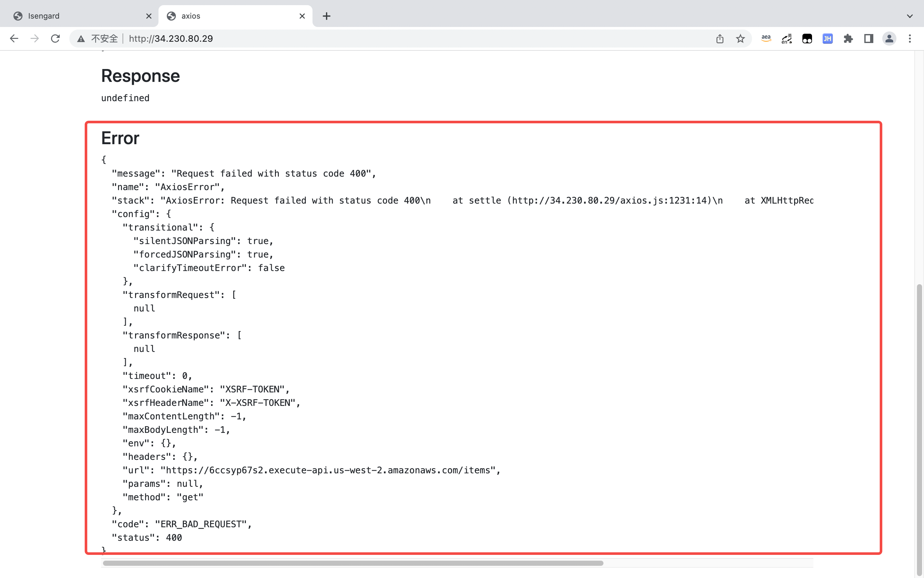Open the user profile avatar
Screen dimensions: 924x578
(x=889, y=39)
